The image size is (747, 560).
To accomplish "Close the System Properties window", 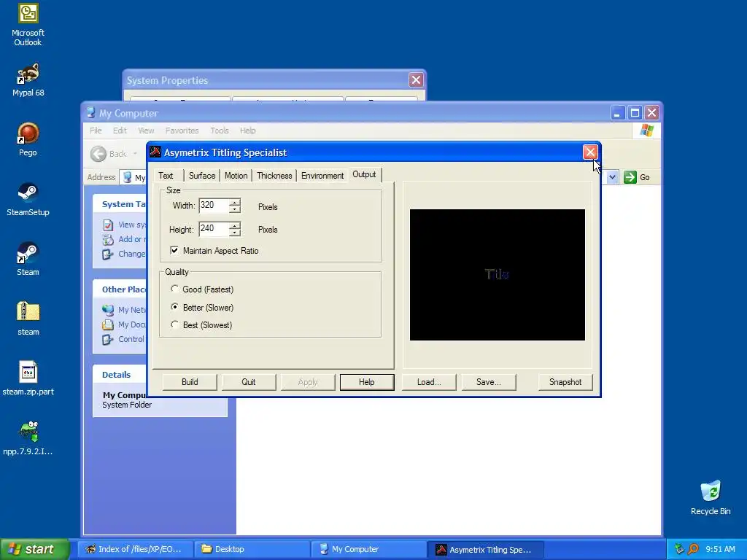I will [x=416, y=79].
